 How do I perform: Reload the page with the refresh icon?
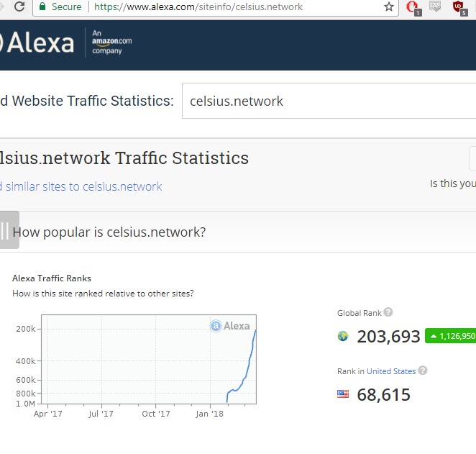[x=19, y=6]
